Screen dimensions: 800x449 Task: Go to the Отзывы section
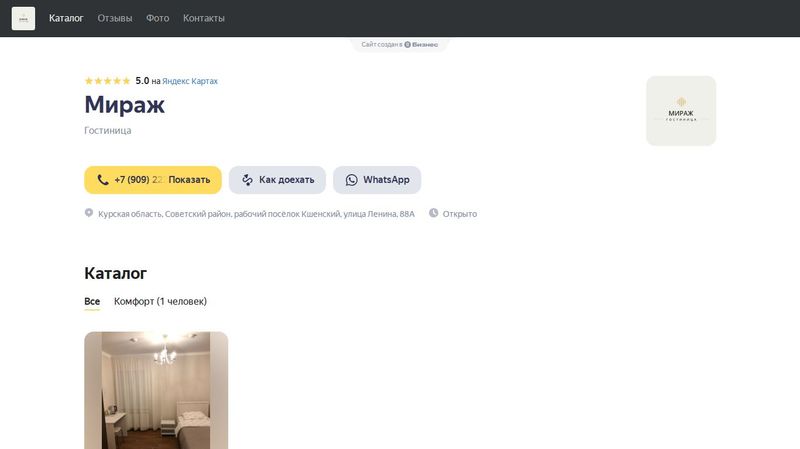(x=115, y=18)
